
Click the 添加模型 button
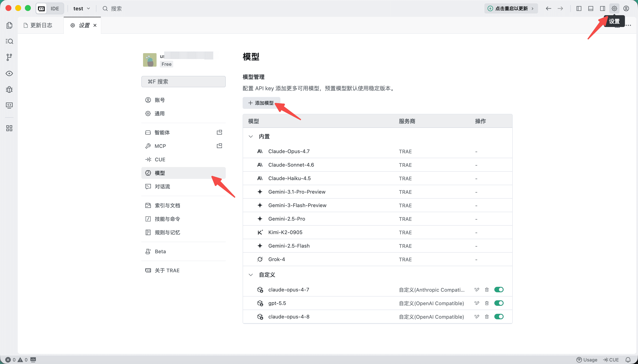click(x=261, y=103)
